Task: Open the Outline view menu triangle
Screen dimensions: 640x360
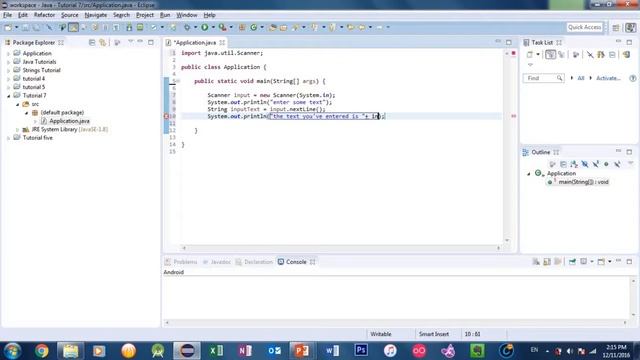Action: tap(630, 163)
